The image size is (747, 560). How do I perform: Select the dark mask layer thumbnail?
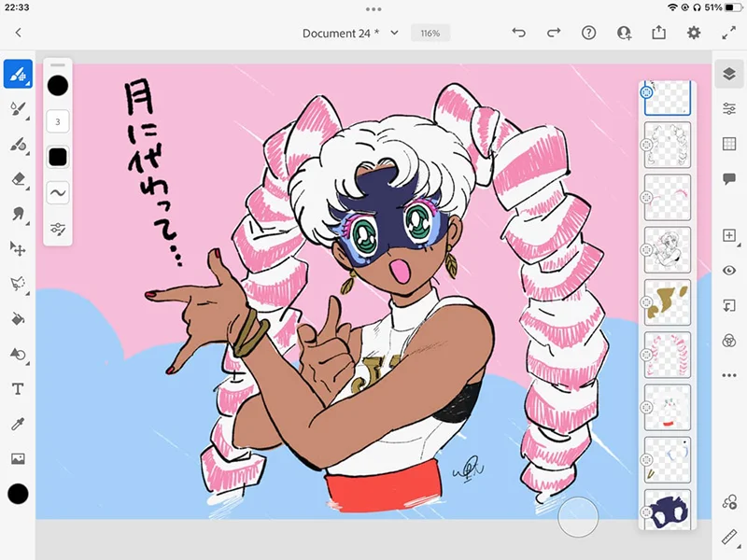tap(668, 510)
